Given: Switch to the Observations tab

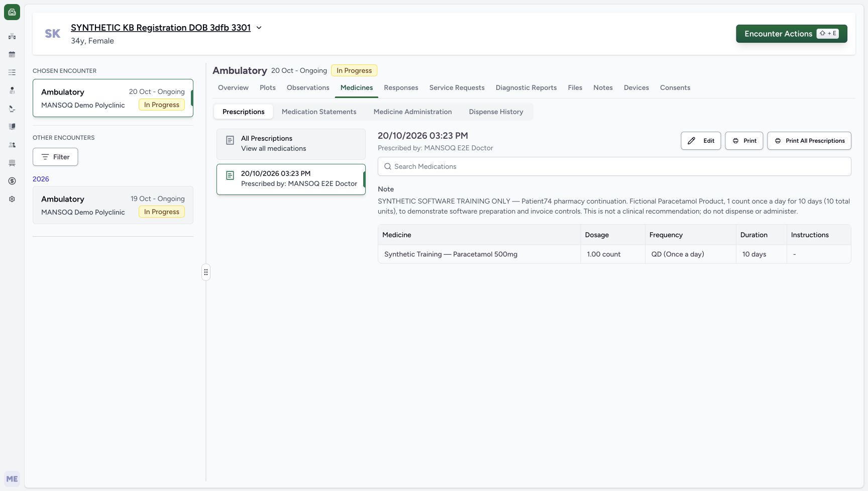Looking at the screenshot, I should (x=308, y=87).
